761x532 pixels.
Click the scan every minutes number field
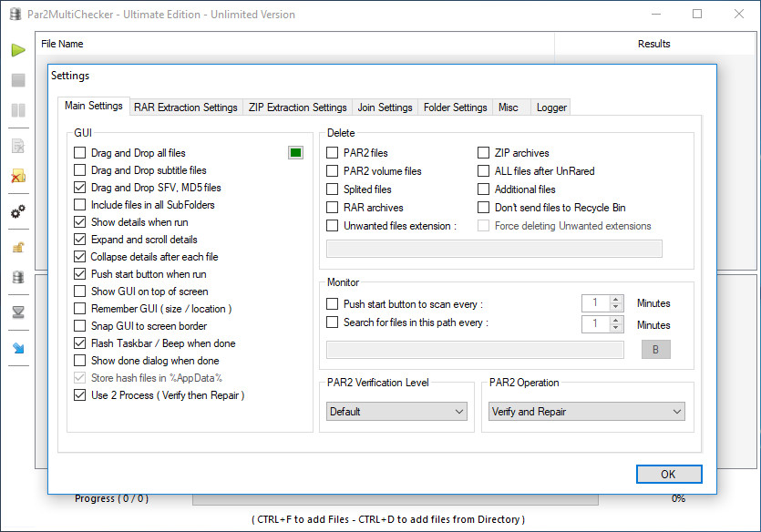pyautogui.click(x=595, y=303)
